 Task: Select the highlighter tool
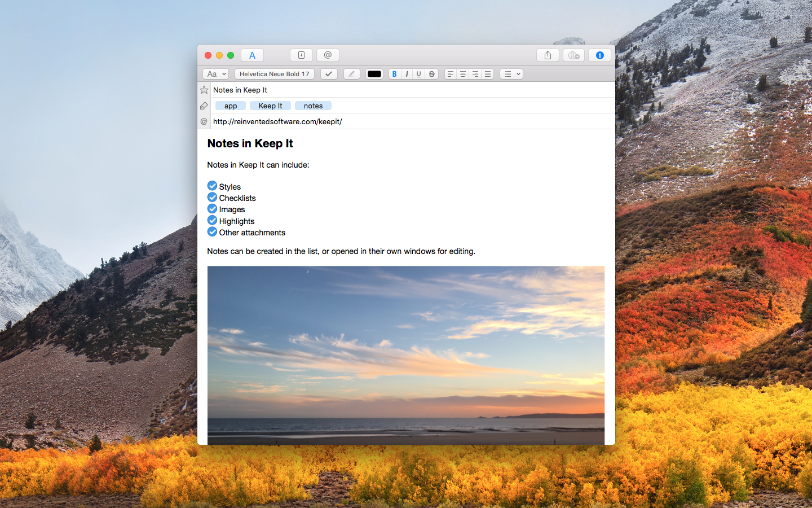pos(351,73)
